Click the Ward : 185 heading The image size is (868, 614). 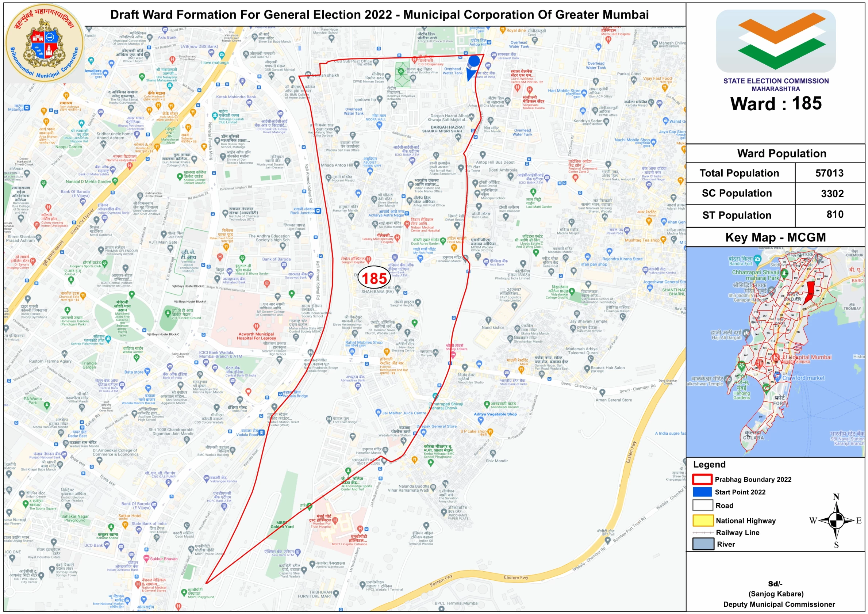[x=775, y=103]
